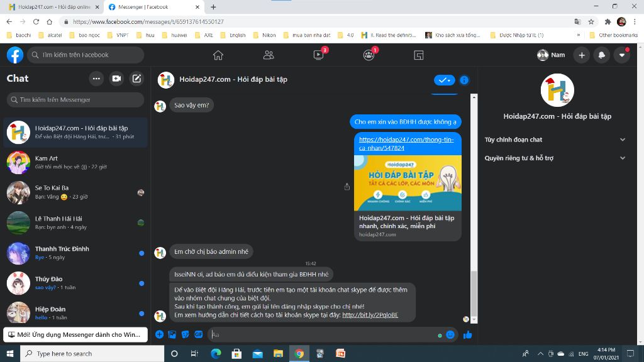Open the Groups icon with notification
This screenshot has height=362, width=644.
[x=369, y=55]
